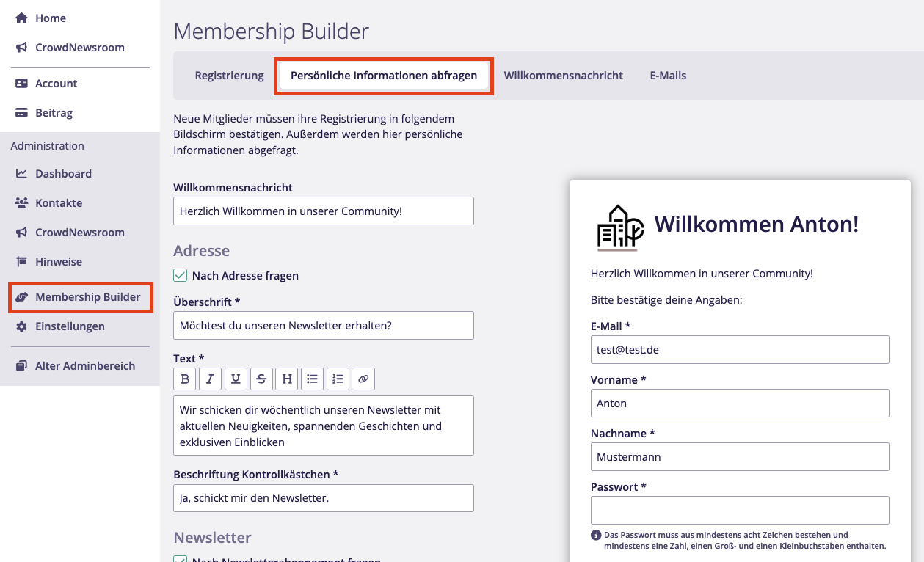Insert a link via chain icon
This screenshot has height=562, width=924.
[x=363, y=379]
